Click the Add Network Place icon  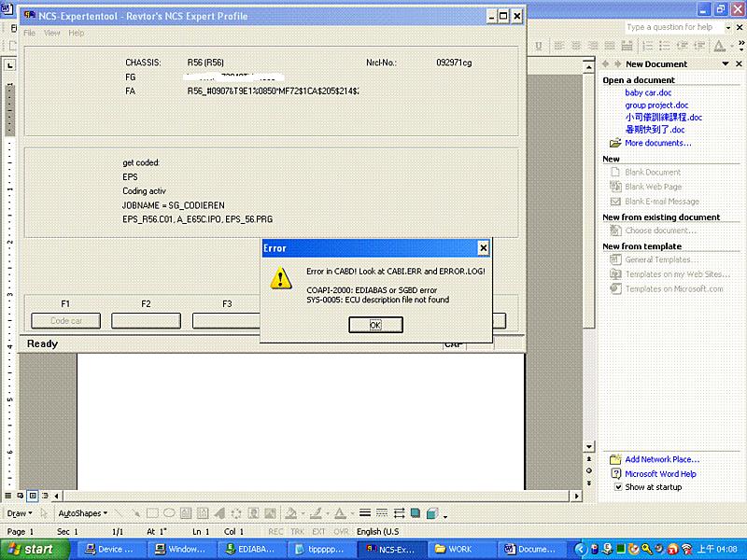tap(614, 459)
